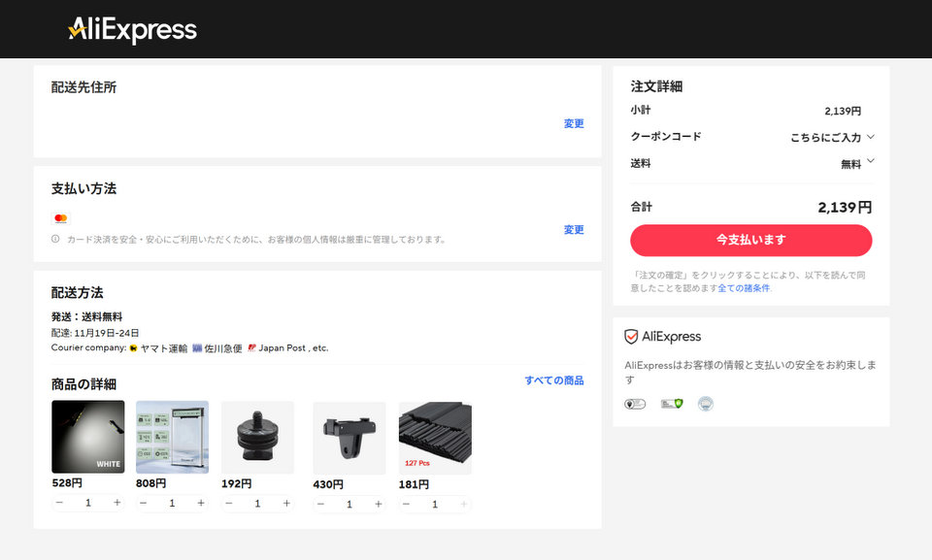The width and height of the screenshot is (932, 560).
Task: Open すべての商品 link
Action: coord(554,380)
